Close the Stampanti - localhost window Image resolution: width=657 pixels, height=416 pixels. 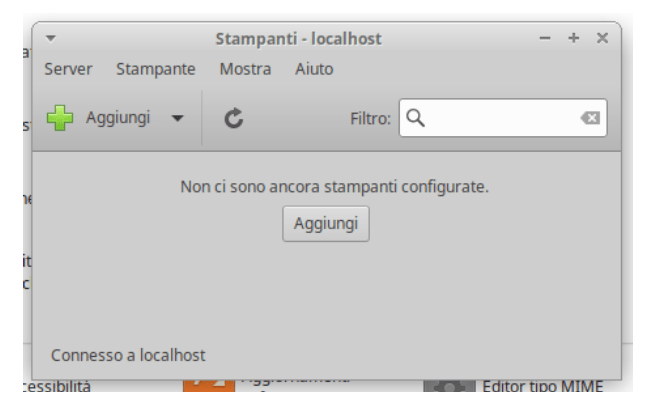[x=602, y=38]
